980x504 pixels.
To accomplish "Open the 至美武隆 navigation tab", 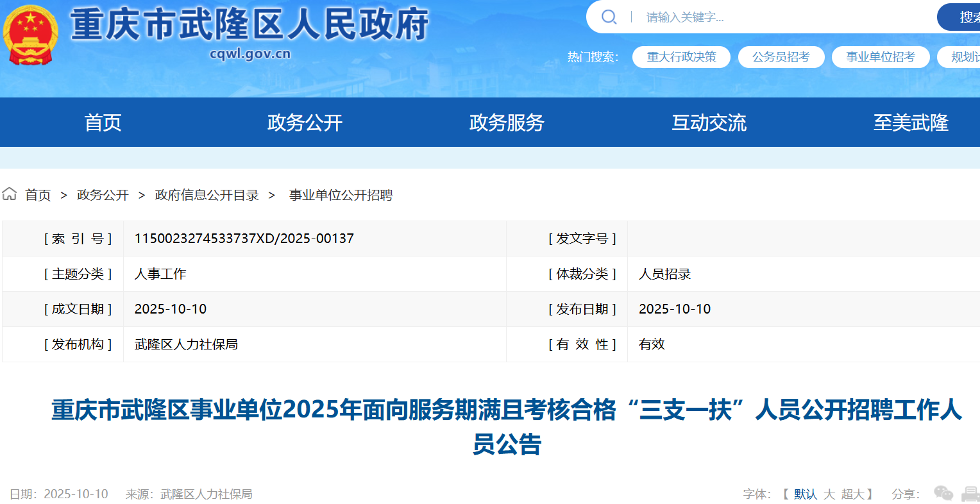I will tap(911, 122).
